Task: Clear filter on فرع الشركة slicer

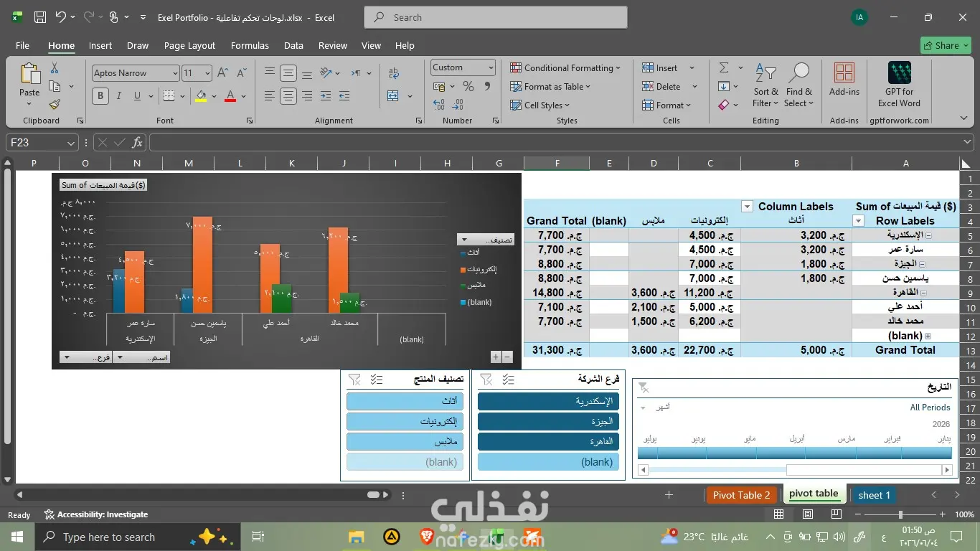Action: pyautogui.click(x=486, y=379)
